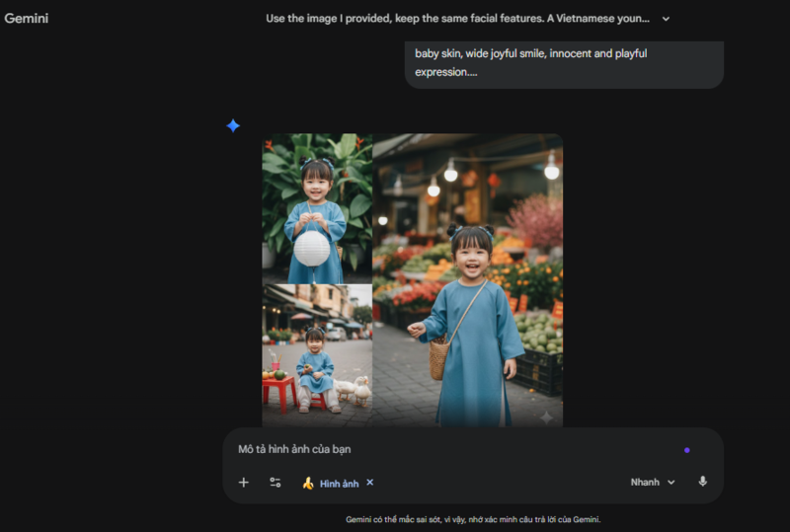Open the girl sitting on red stool photo
Screen dimensions: 790x532
[317, 355]
